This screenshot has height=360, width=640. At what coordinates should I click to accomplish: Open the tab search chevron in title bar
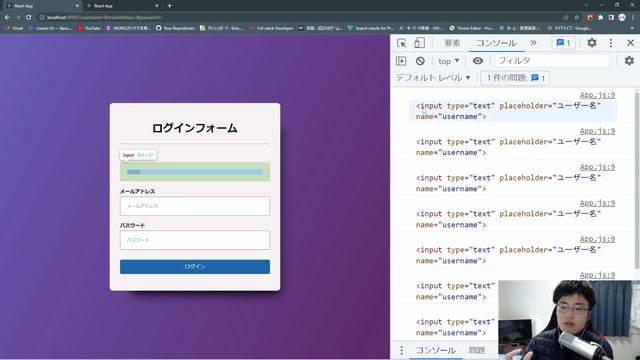[586, 5]
